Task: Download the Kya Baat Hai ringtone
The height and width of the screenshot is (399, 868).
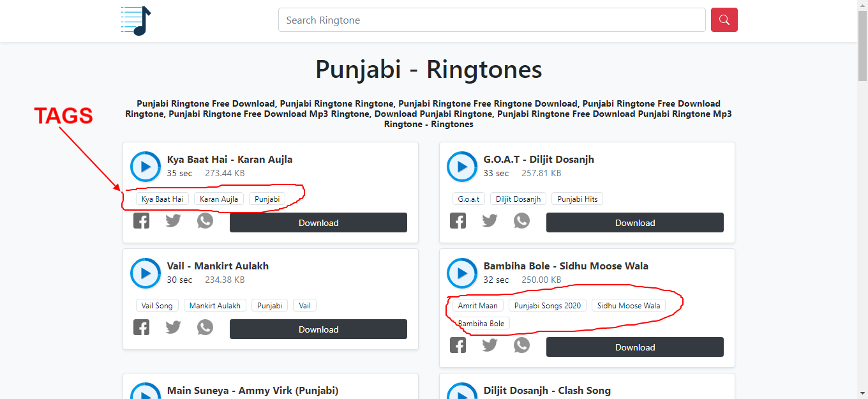Action: coord(318,222)
